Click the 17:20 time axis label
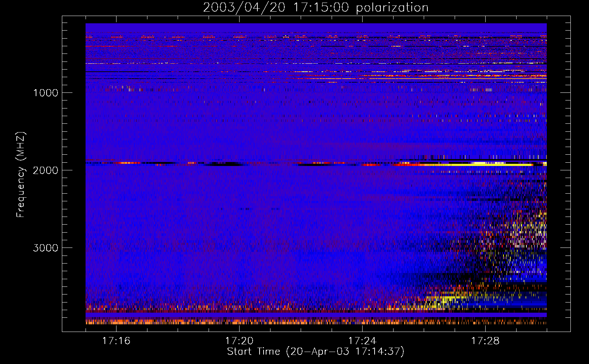Image resolution: width=589 pixels, height=364 pixels. [239, 341]
